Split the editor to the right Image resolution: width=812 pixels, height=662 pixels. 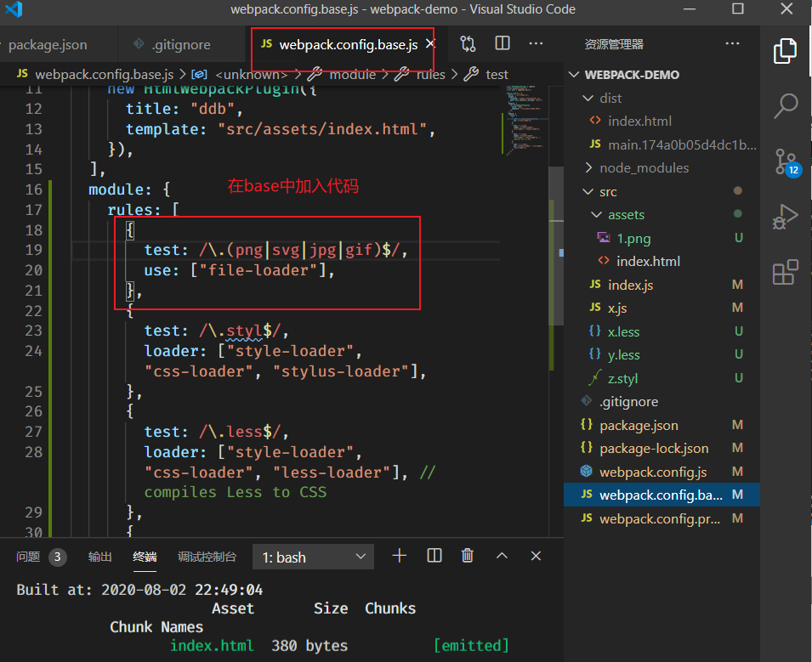(x=503, y=43)
